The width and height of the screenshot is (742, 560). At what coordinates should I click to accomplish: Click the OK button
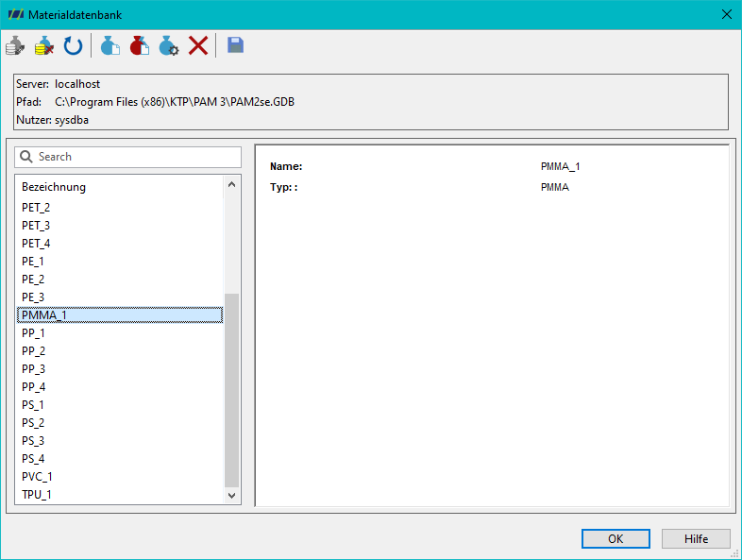click(616, 538)
